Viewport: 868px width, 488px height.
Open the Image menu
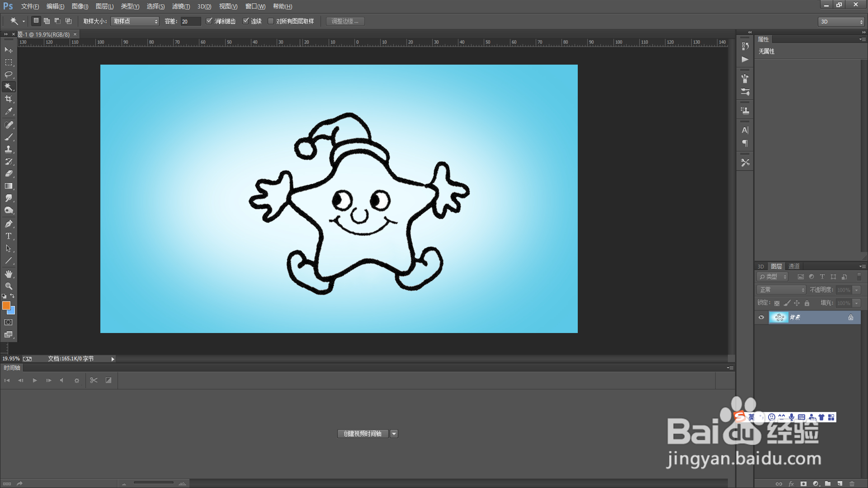coord(80,6)
